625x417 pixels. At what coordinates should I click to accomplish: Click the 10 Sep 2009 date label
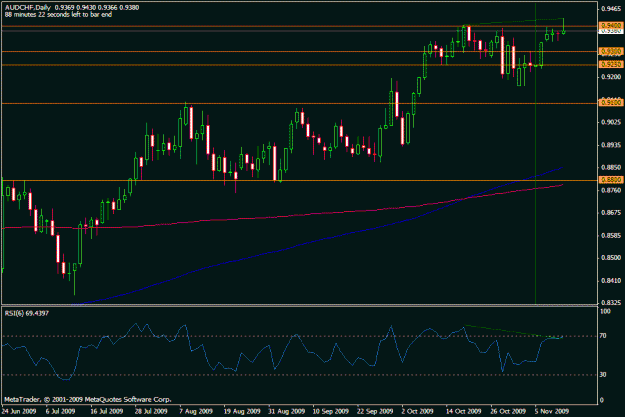[330, 411]
